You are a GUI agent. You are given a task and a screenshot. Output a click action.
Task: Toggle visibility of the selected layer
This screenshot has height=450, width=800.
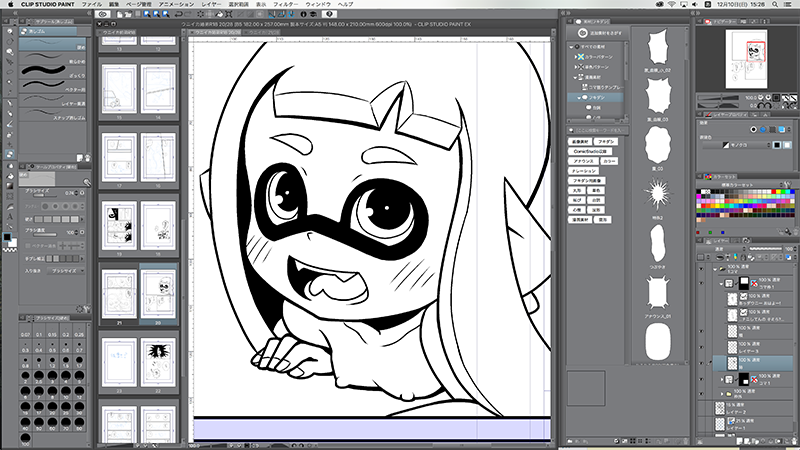(702, 361)
